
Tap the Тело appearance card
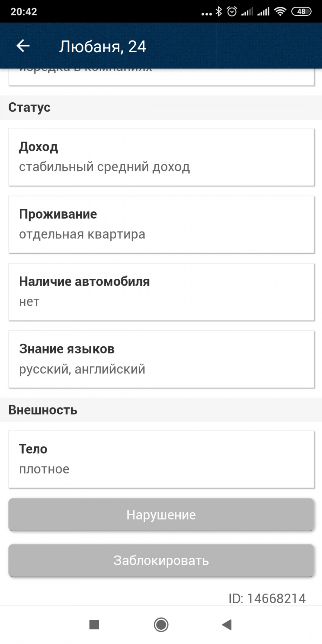pyautogui.click(x=161, y=459)
